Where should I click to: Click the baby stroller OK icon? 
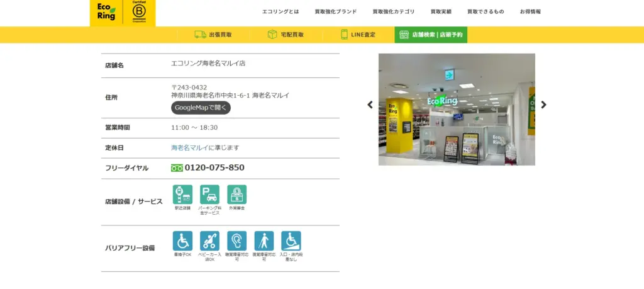tap(209, 241)
